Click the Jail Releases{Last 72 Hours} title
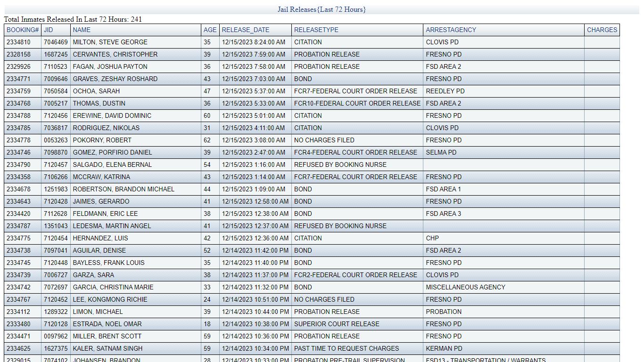The image size is (644, 362). (322, 9)
